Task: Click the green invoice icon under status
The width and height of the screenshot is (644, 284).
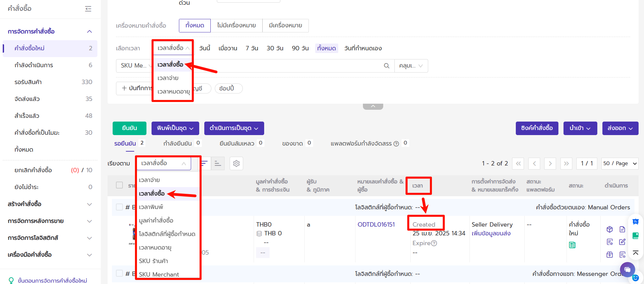Action: tap(572, 245)
